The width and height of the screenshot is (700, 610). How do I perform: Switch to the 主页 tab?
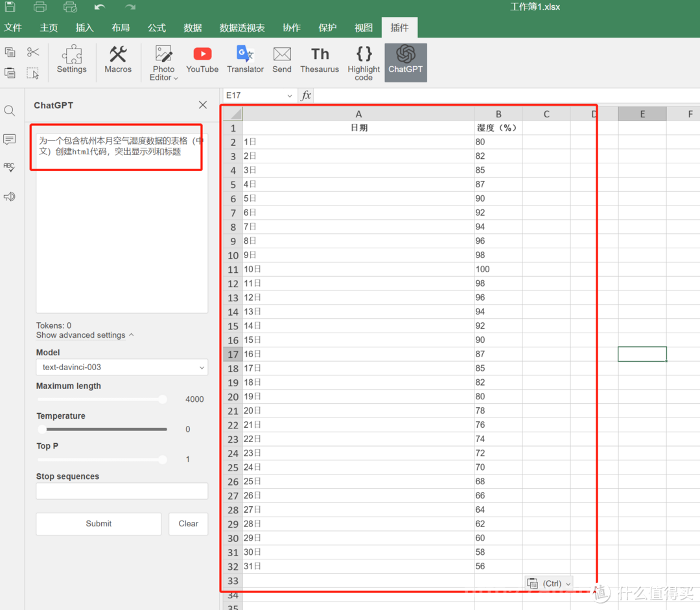coord(49,28)
